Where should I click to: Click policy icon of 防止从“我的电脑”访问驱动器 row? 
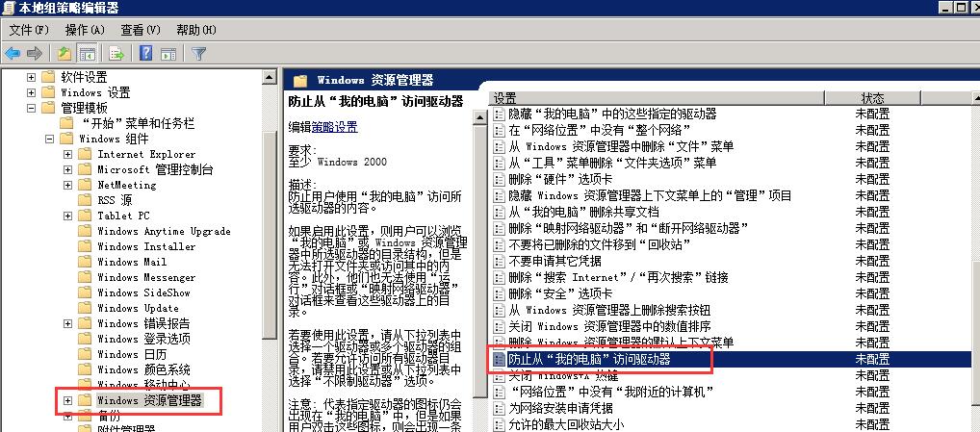(x=499, y=359)
